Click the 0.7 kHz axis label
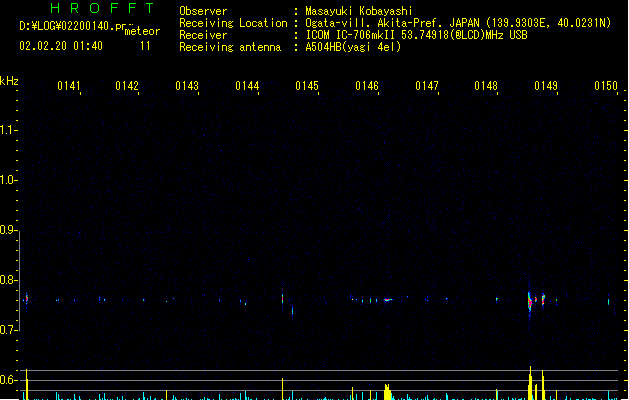Screen dimensions: 629x400 click(7, 330)
